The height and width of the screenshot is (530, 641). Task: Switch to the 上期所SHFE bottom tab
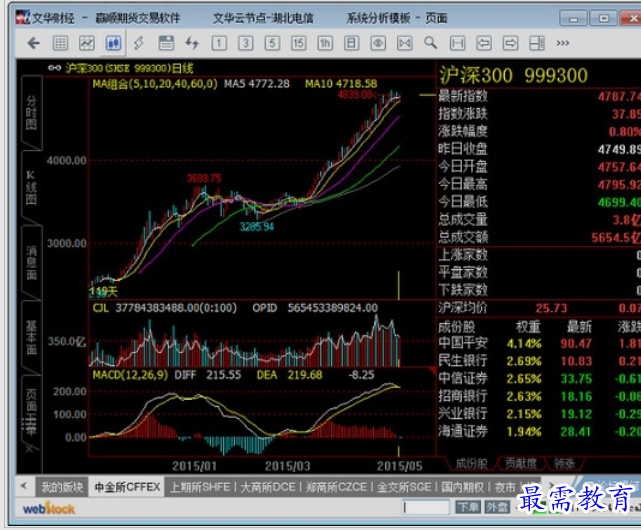point(200,487)
